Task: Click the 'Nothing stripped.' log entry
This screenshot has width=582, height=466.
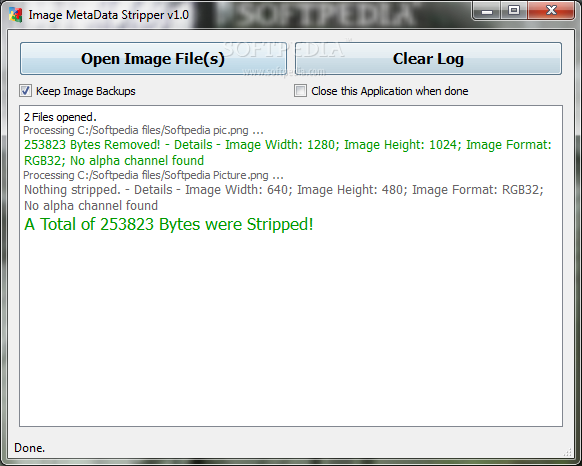Action: pos(284,198)
